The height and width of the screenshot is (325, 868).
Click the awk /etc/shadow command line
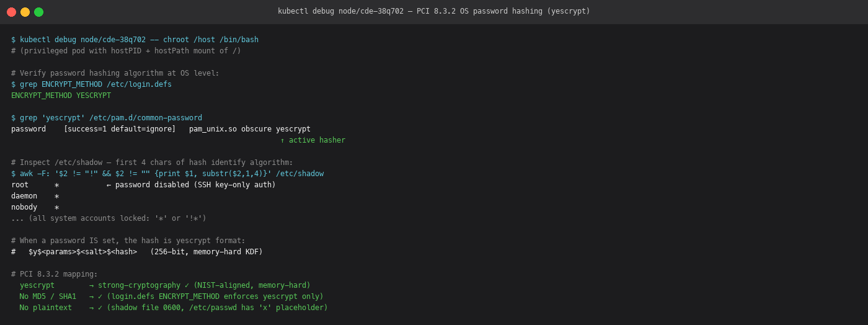click(167, 174)
